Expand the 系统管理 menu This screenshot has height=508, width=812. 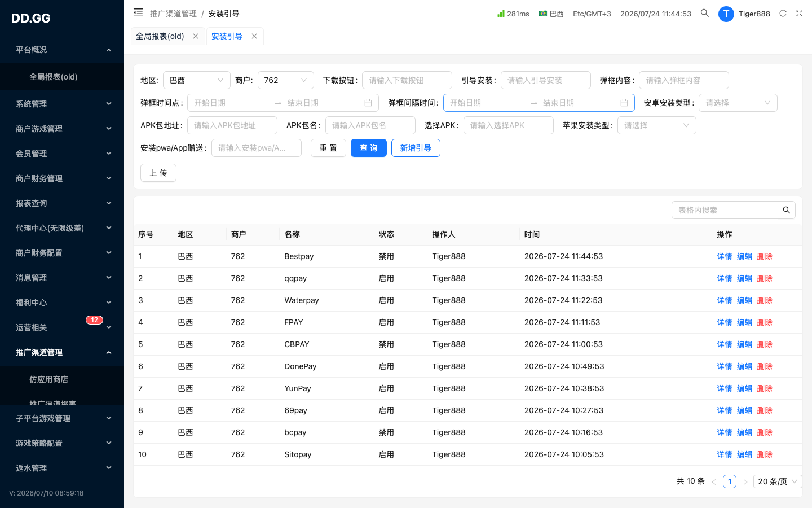coord(62,104)
